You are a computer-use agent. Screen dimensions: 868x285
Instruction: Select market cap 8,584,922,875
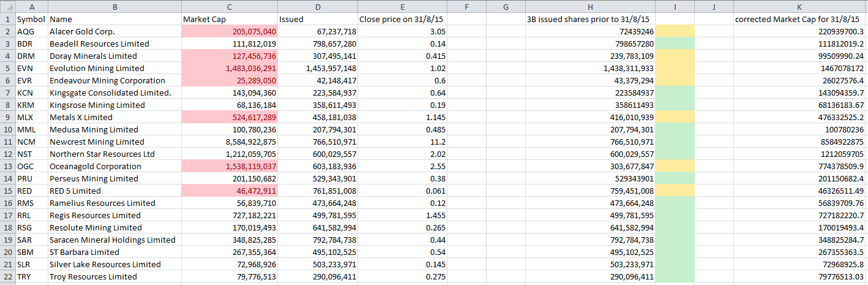point(230,142)
